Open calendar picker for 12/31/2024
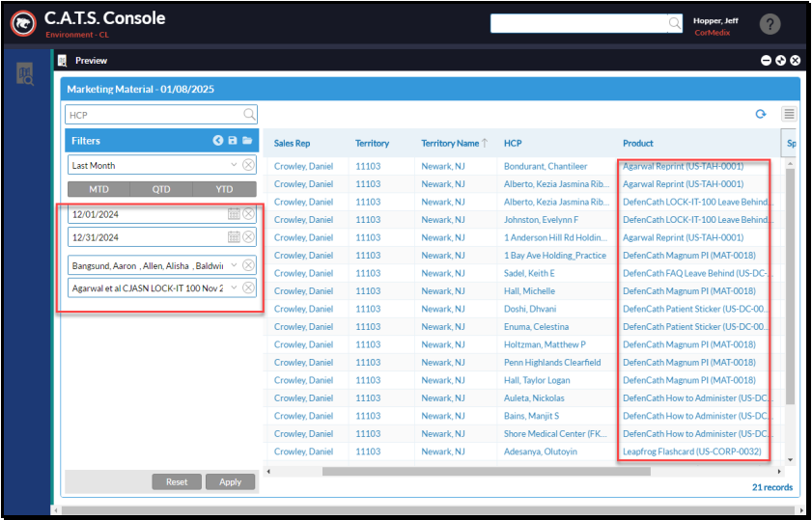 coord(234,237)
